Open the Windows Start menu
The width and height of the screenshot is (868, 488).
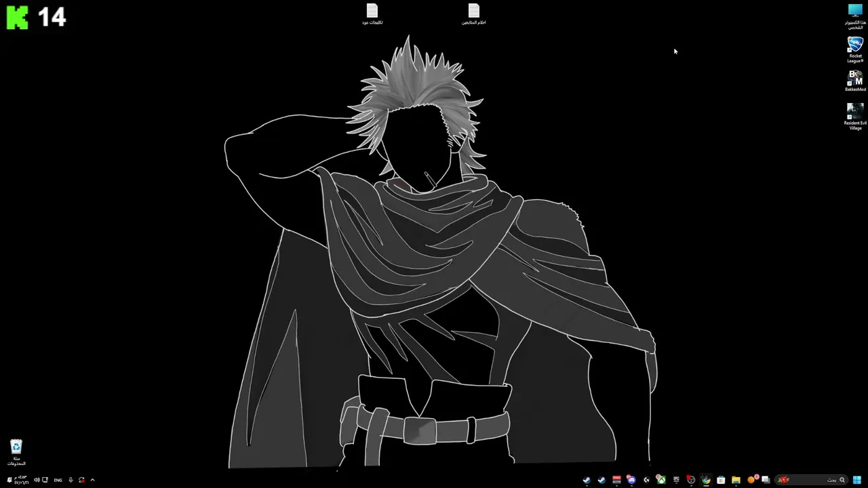tap(857, 480)
